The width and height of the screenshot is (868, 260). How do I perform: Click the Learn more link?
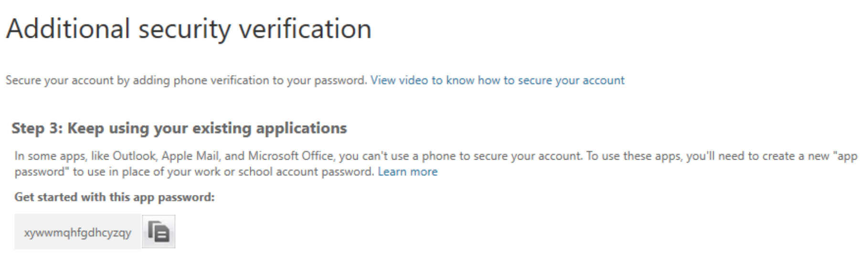click(x=407, y=172)
